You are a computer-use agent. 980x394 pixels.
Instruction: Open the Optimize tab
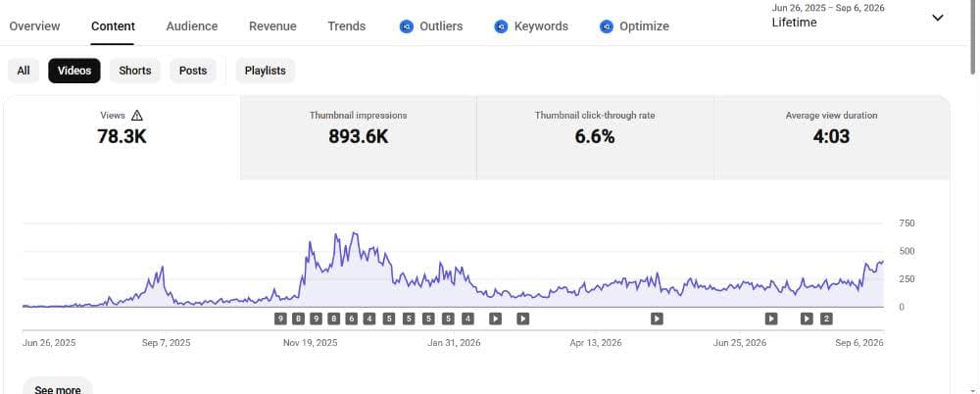(x=634, y=26)
